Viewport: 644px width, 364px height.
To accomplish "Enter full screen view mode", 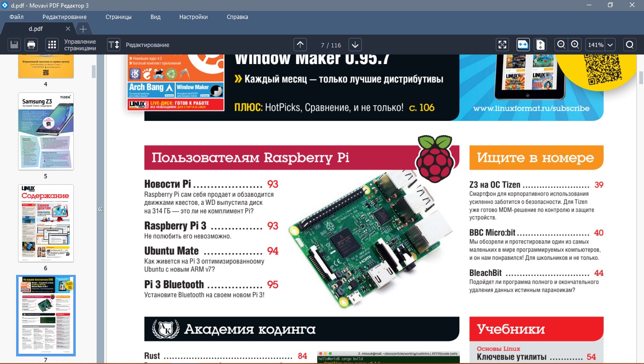I will pos(502,45).
